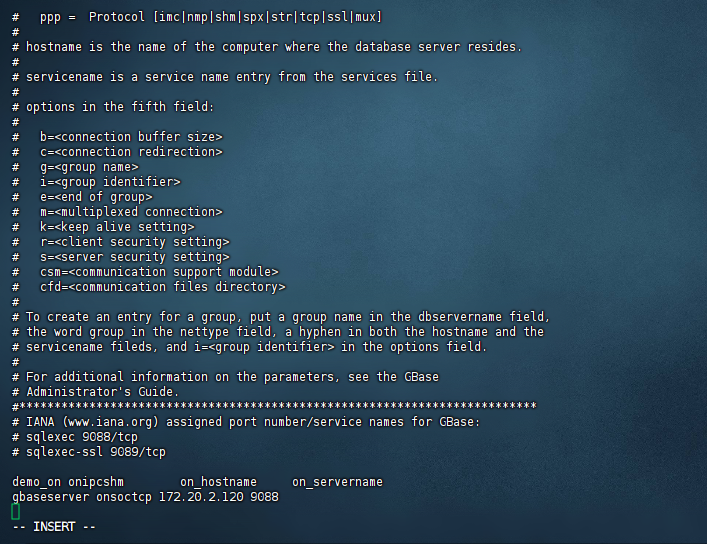
Task: Click the 'k=<keep alive setting>' option line
Action: point(117,226)
